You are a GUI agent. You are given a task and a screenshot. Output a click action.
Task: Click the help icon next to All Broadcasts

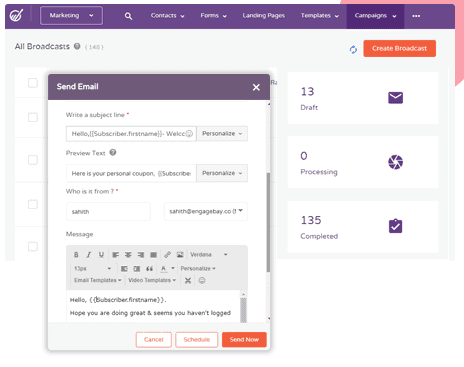[77, 46]
